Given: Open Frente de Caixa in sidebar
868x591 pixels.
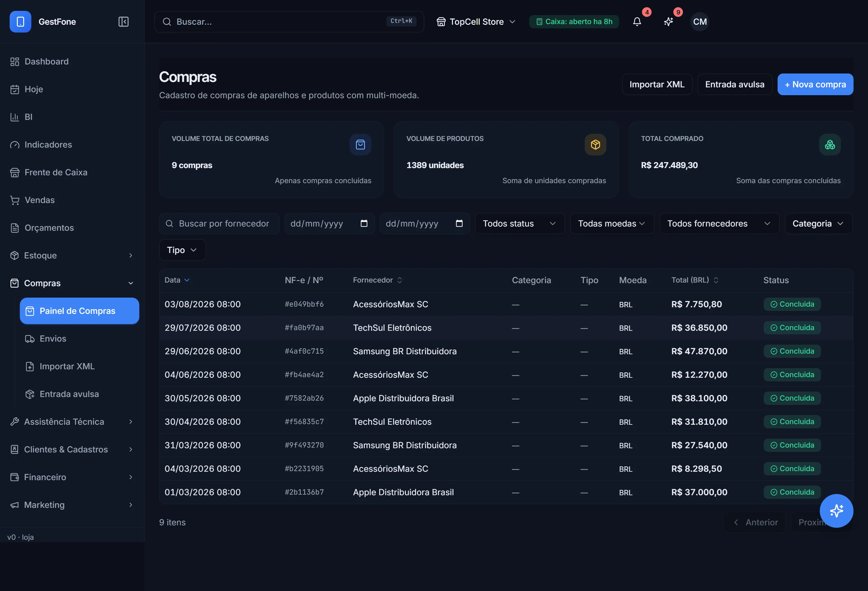Looking at the screenshot, I should click(x=72, y=173).
